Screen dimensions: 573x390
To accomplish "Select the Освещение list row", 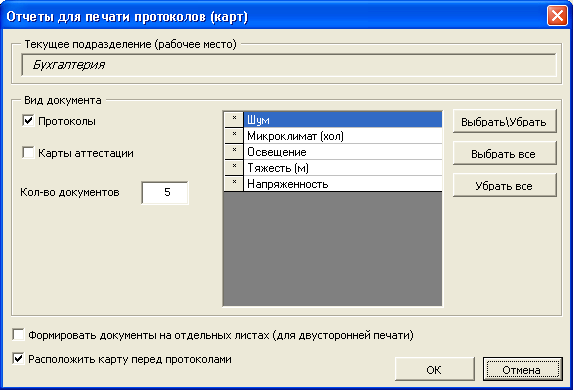I will (x=343, y=152).
